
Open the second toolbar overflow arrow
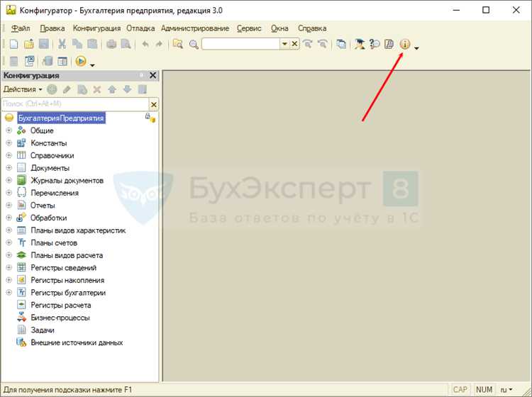(92, 65)
